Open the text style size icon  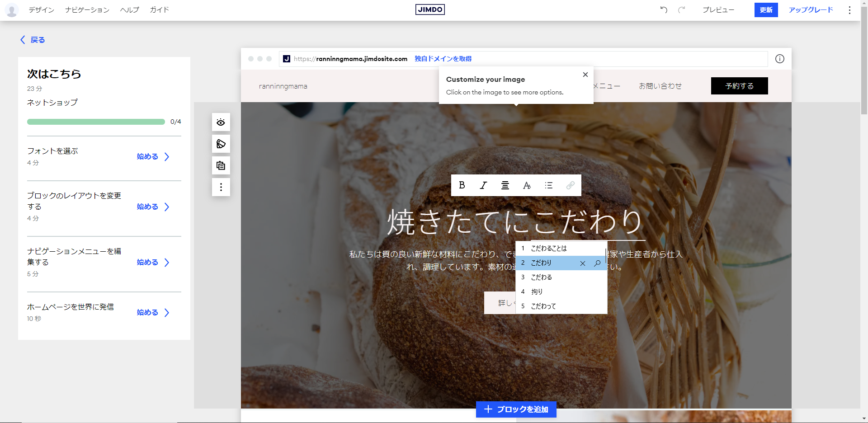point(527,185)
